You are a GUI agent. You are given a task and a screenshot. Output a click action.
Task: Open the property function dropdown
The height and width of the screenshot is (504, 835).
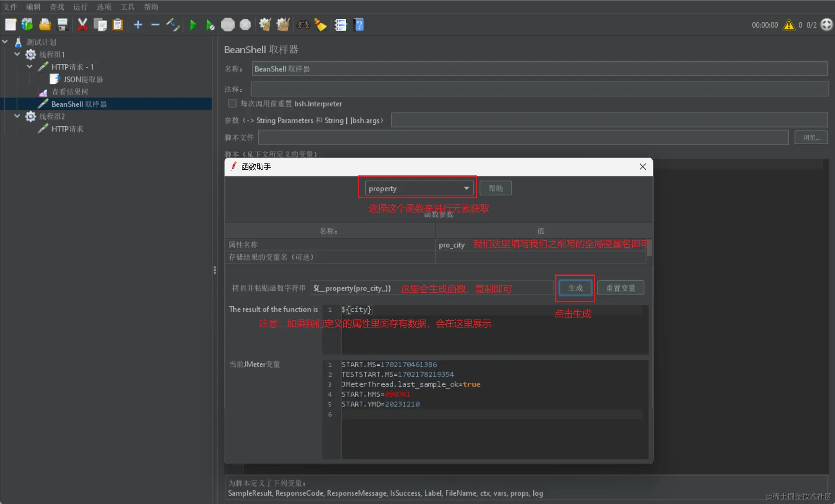pyautogui.click(x=419, y=189)
